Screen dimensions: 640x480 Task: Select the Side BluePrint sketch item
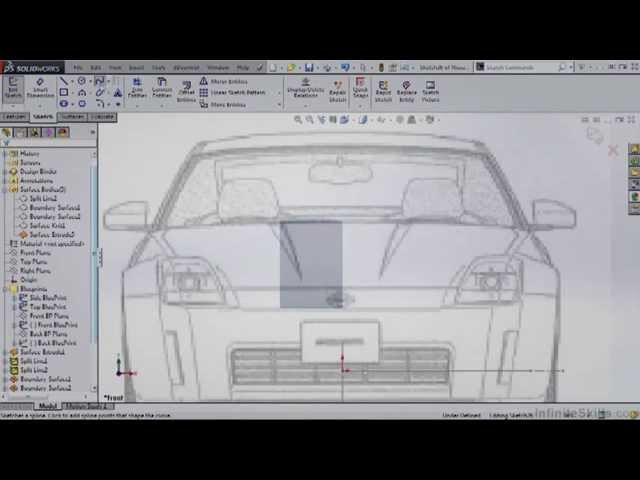click(42, 298)
